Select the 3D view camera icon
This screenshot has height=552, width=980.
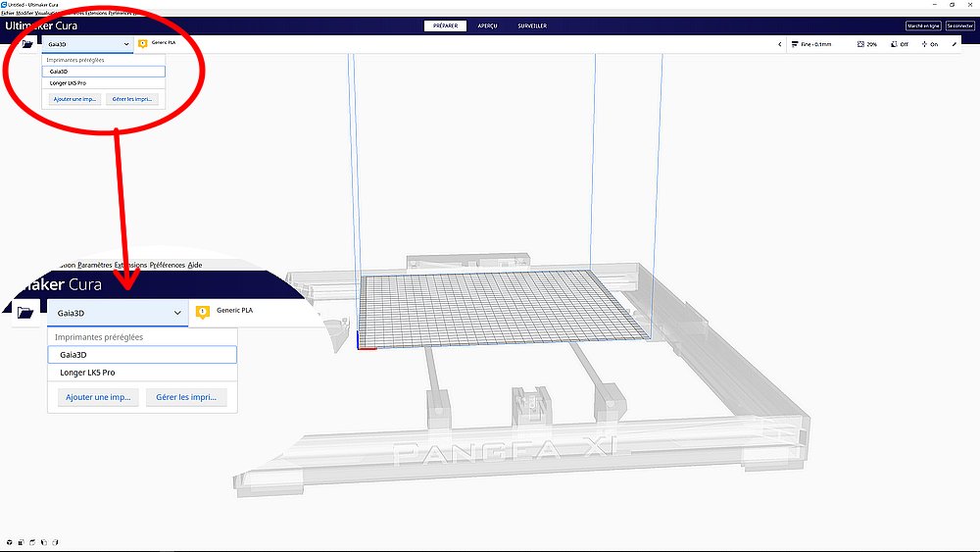[x=10, y=542]
